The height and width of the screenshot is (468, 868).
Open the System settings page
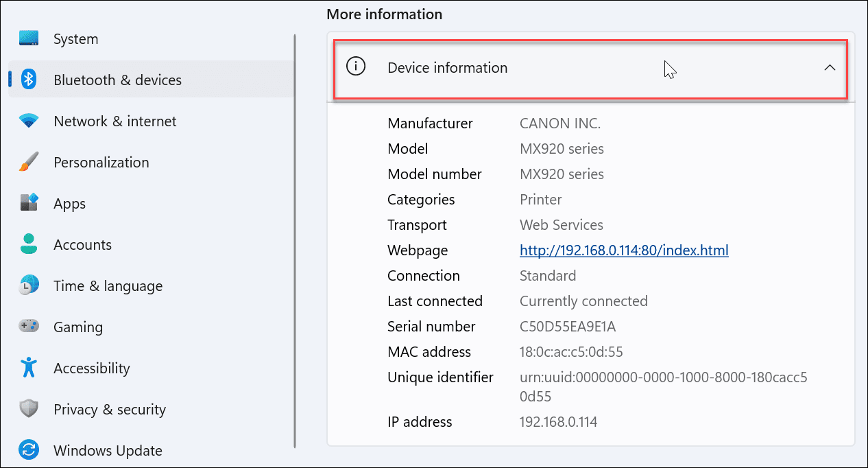click(x=75, y=39)
